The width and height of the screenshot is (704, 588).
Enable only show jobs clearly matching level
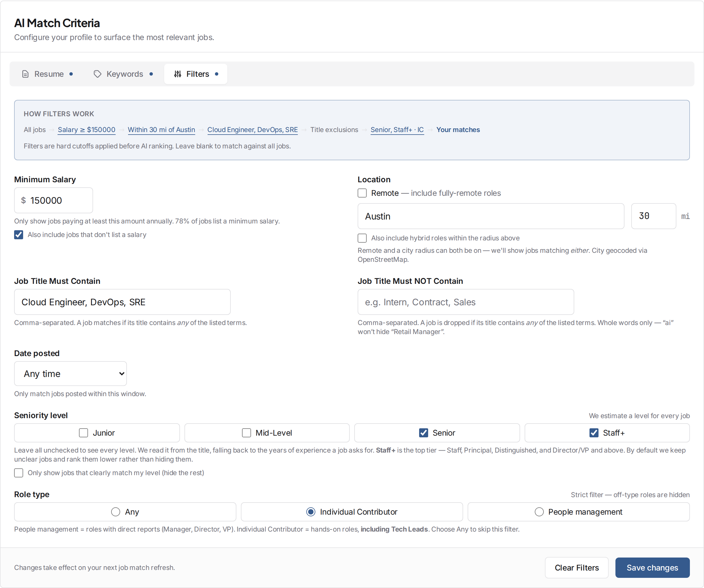[x=19, y=473]
